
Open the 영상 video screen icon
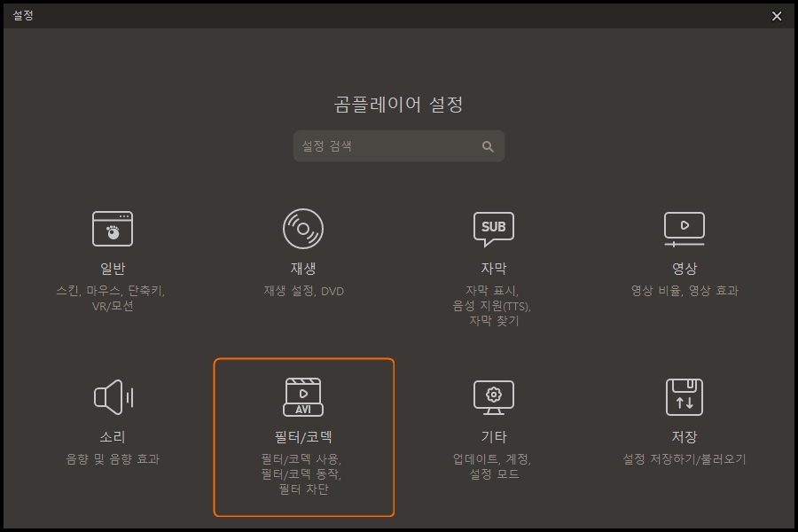[x=685, y=229]
